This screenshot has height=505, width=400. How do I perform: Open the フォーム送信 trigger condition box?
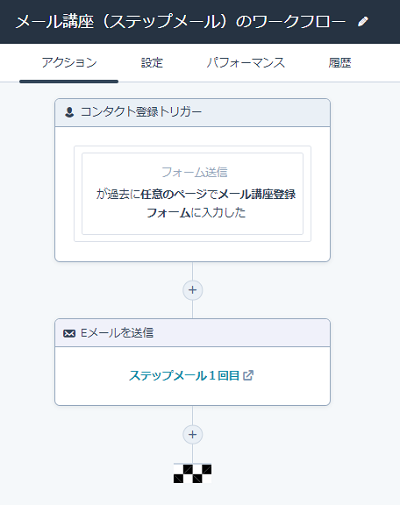[x=192, y=194]
